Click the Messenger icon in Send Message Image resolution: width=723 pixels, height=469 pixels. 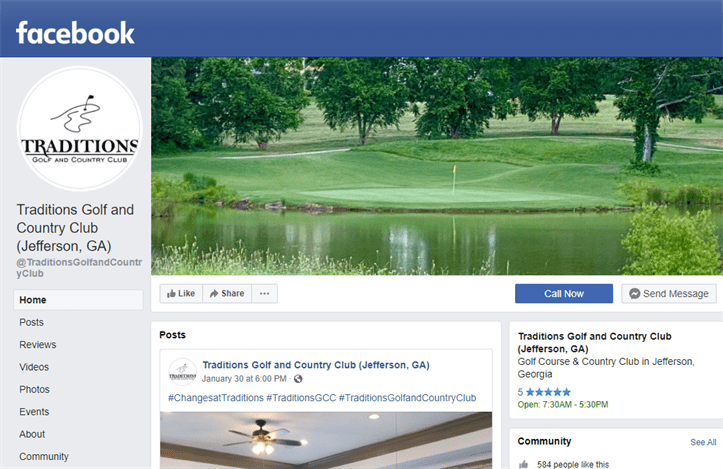click(x=634, y=293)
